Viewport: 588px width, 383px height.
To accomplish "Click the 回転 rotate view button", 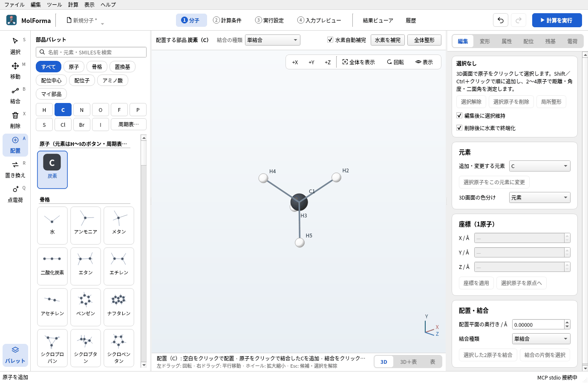I will (395, 62).
